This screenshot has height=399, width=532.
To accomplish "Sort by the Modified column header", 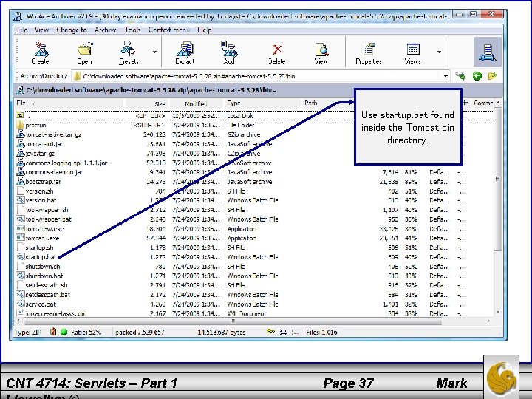I will click(x=196, y=103).
